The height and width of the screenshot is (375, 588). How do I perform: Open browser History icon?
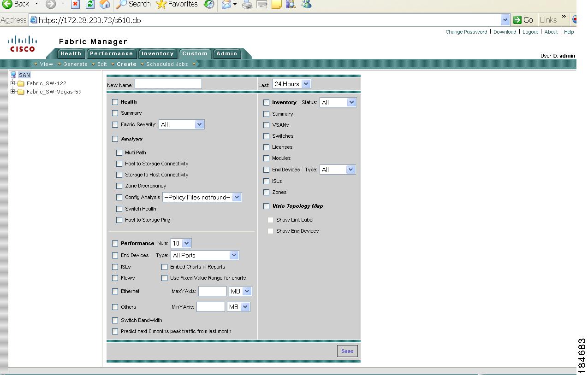pos(209,4)
